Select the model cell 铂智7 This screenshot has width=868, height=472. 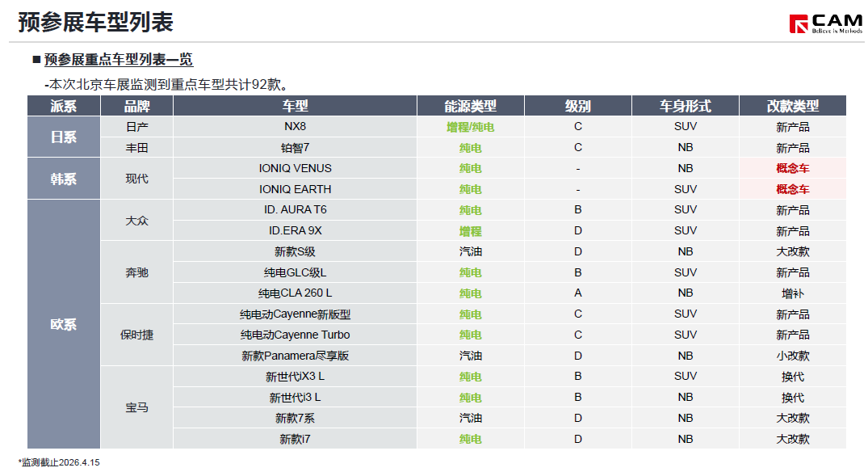point(295,148)
